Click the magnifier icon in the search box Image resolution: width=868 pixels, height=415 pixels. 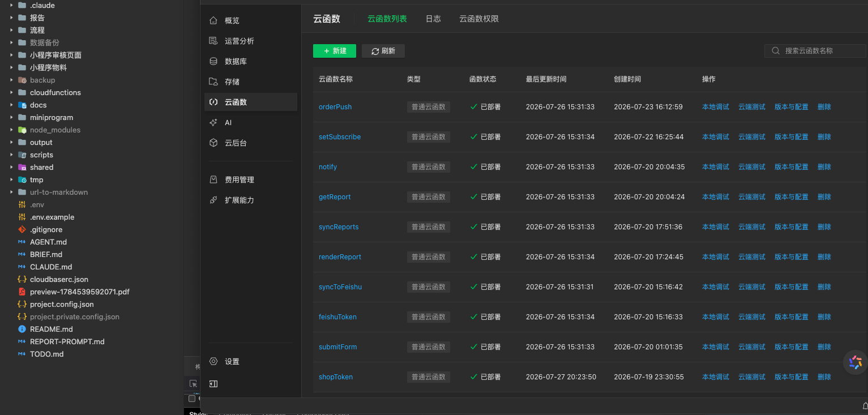(776, 51)
